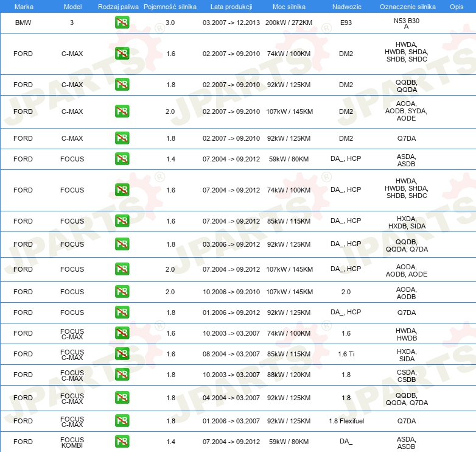Select the 01.2006 -> 03.2007 production years
The image size is (476, 452).
pyautogui.click(x=231, y=421)
